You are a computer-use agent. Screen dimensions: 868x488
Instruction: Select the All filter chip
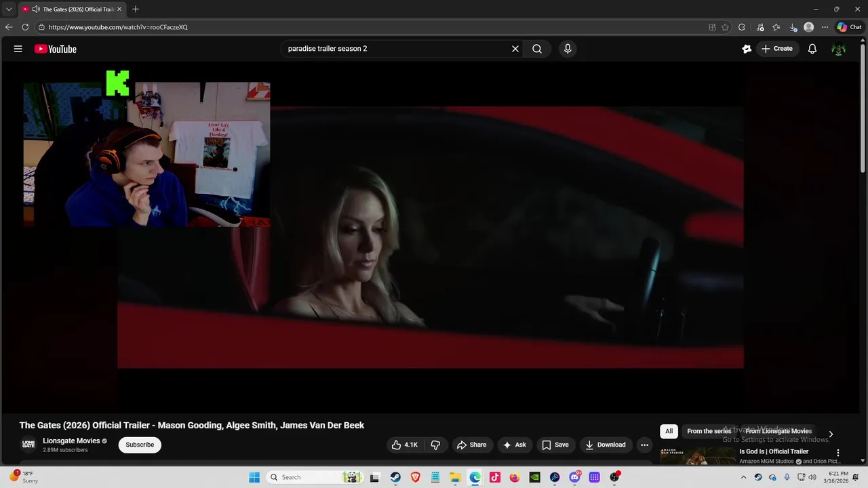(669, 431)
